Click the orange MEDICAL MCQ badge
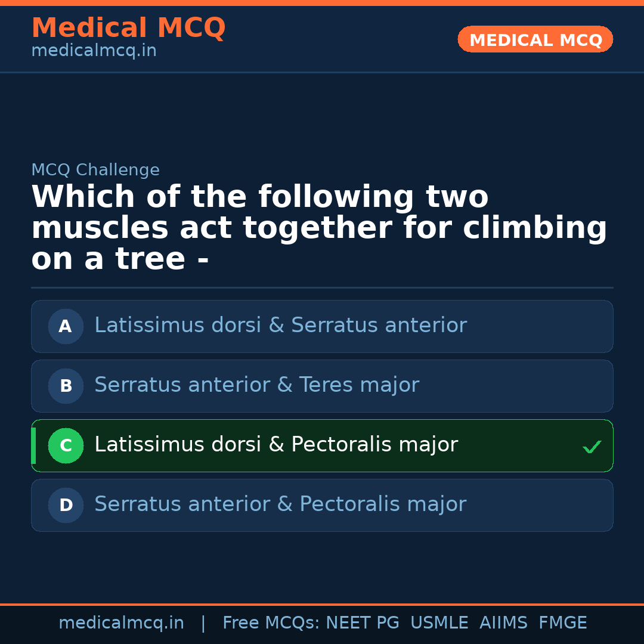 535,40
